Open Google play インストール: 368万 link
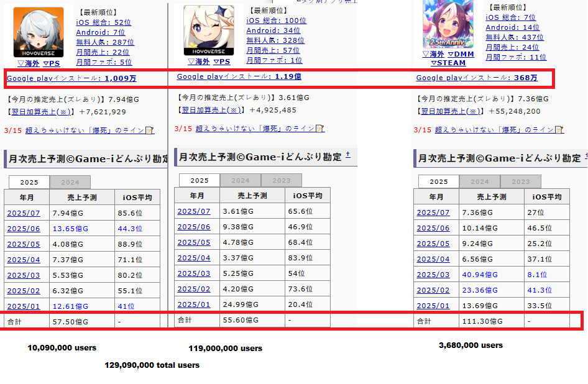 pyautogui.click(x=477, y=78)
